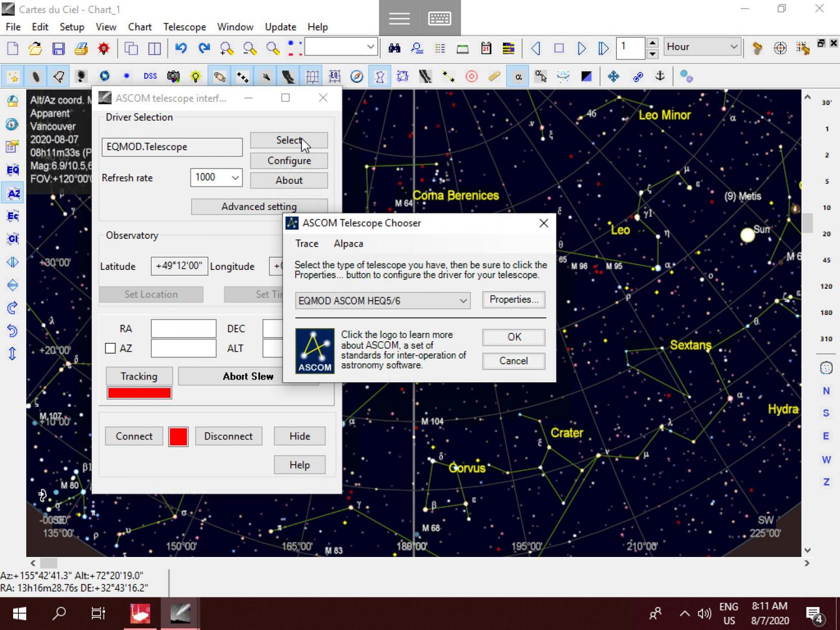Screen dimensions: 840x630
Task: Toggle the show stars toolbar button
Action: 13,76
